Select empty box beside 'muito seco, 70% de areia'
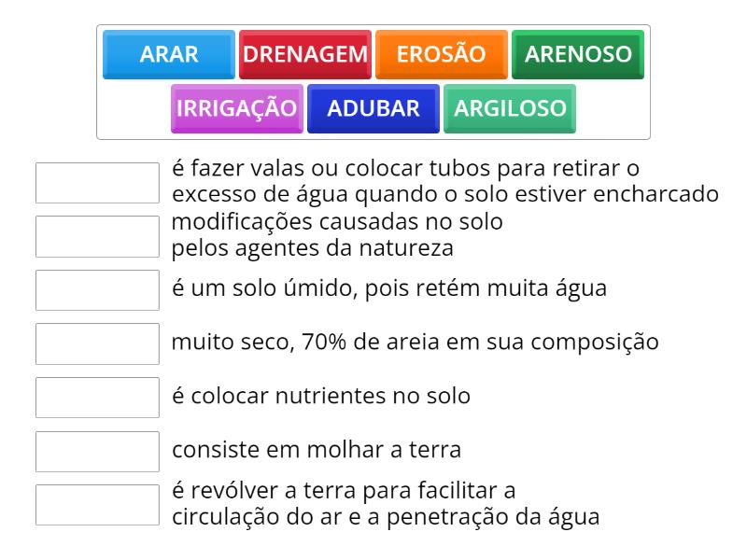The image size is (747, 560). pyautogui.click(x=97, y=343)
